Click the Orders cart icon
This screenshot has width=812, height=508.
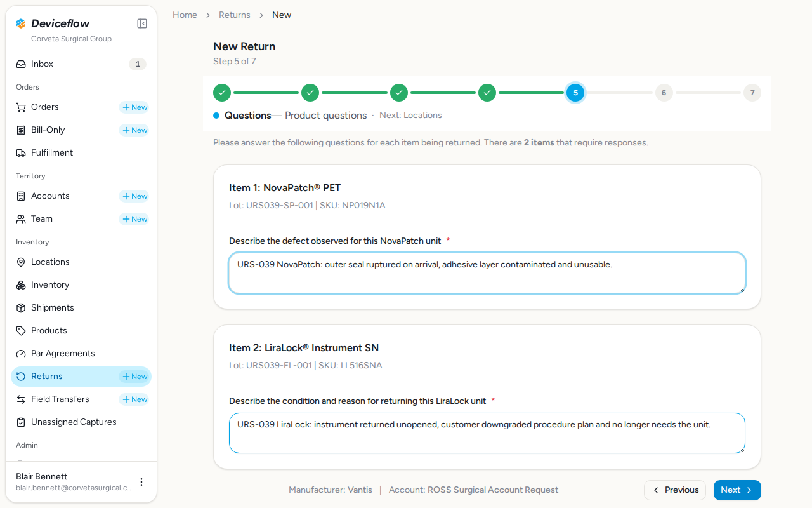click(x=21, y=107)
